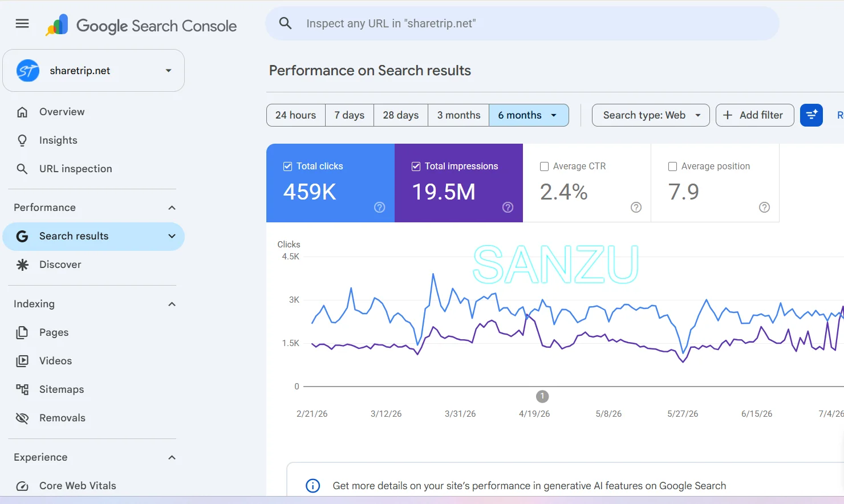Click the Google G Search results icon
844x504 pixels.
pos(22,236)
